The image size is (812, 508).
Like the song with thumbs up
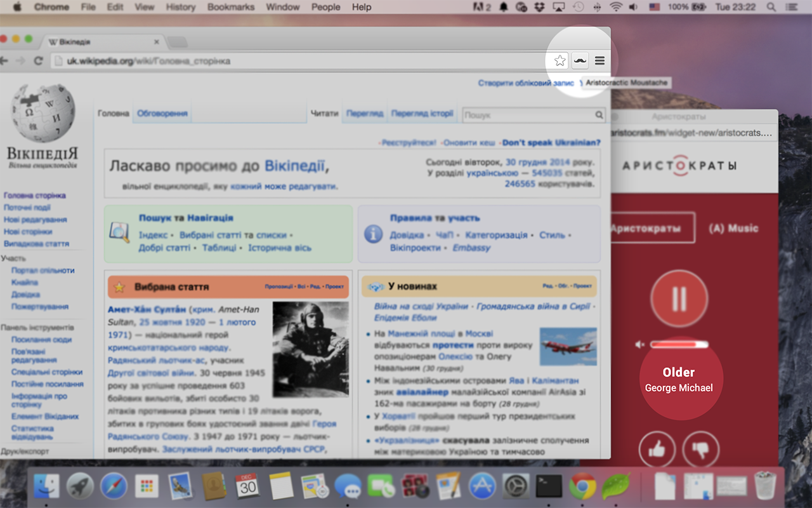pyautogui.click(x=657, y=450)
